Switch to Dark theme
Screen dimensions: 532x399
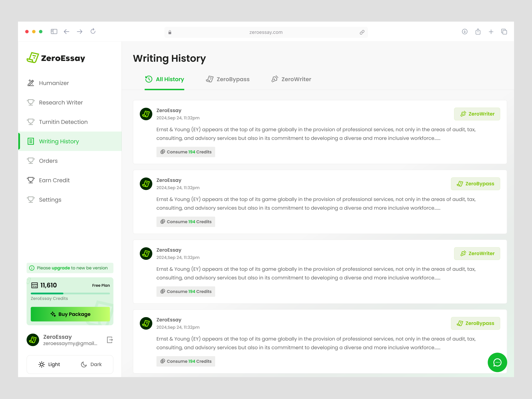coord(91,364)
